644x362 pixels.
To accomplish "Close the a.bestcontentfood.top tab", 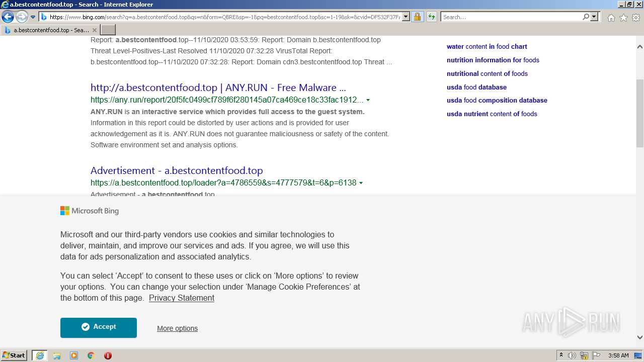I will 95,30.
